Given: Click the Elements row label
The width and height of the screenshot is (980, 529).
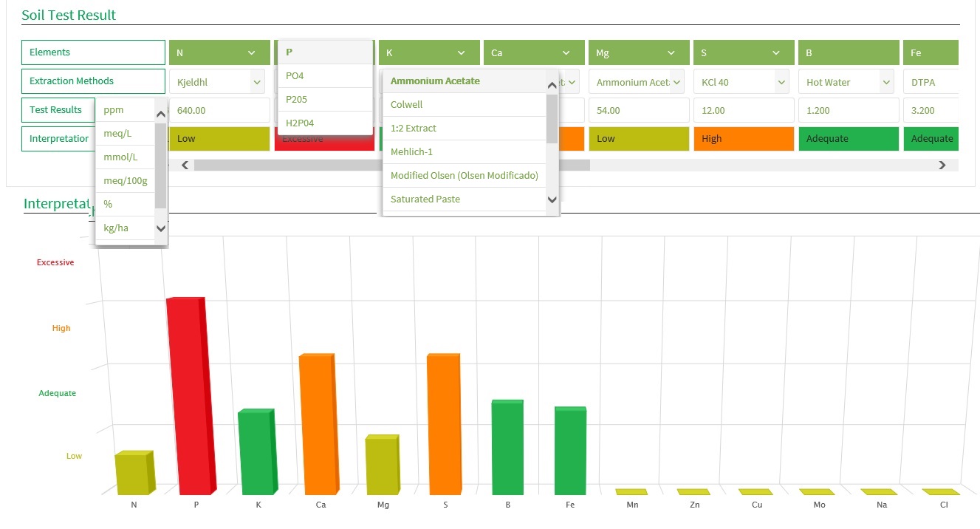Looking at the screenshot, I should 93,52.
